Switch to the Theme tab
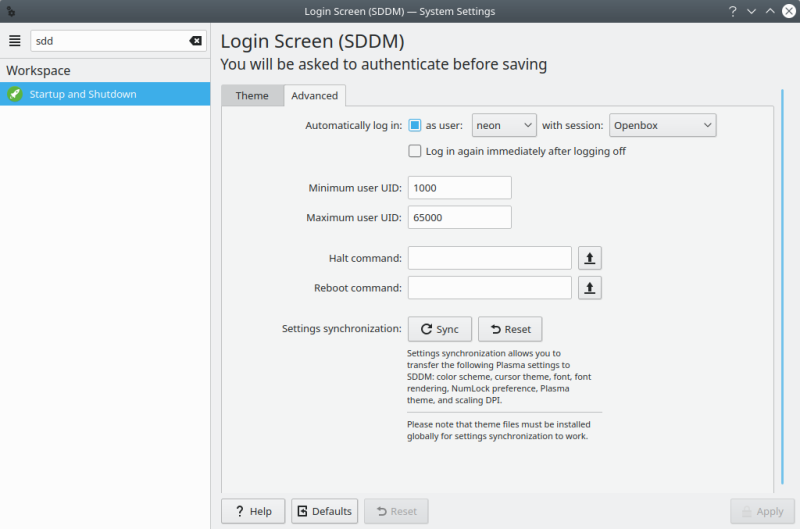The image size is (800, 529). click(x=252, y=96)
